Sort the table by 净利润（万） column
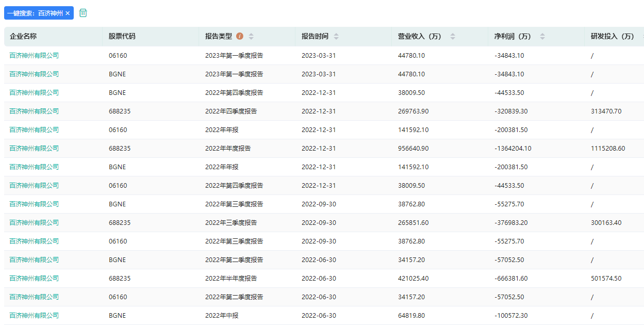Image resolution: width=644 pixels, height=325 pixels. pos(542,36)
